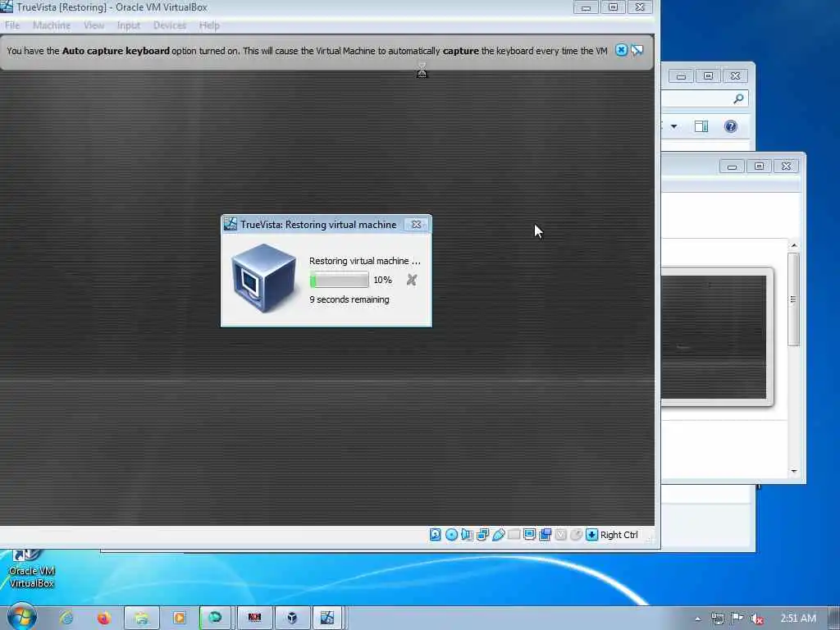
Task: Click the VirtualBox cube taskbar button
Action: click(x=292, y=618)
